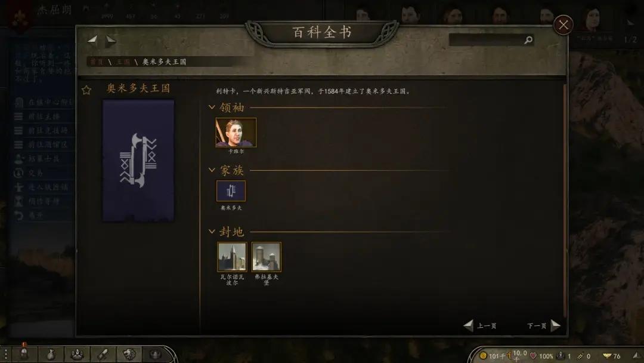Click the encyclopedia search field
Image resolution: width=644 pixels, height=363 pixels.
(487, 40)
